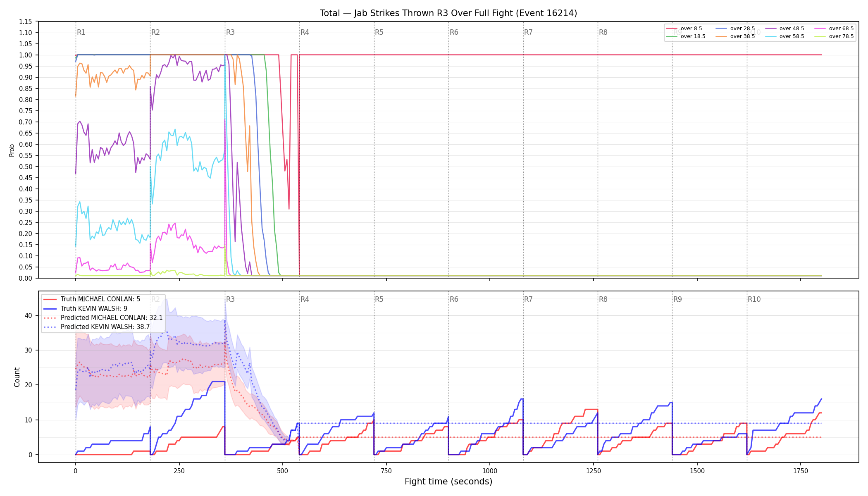
Task: Click the 30 tick on Count axis
Action: click(29, 350)
